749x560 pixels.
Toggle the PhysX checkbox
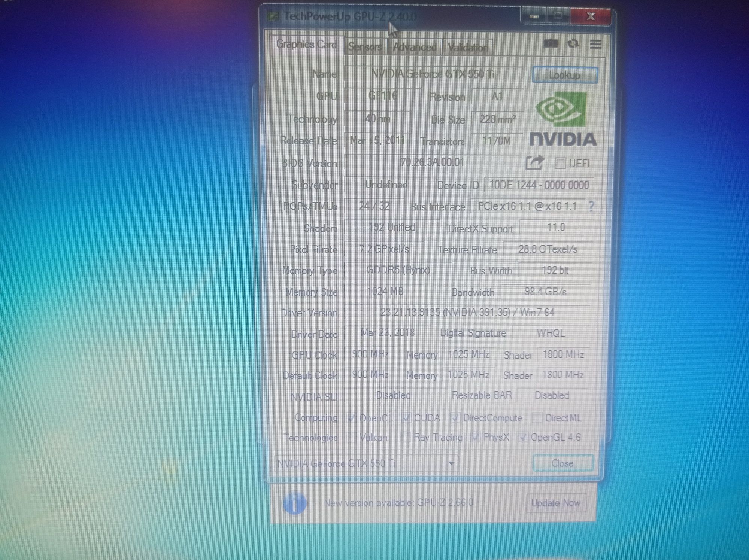tap(475, 437)
